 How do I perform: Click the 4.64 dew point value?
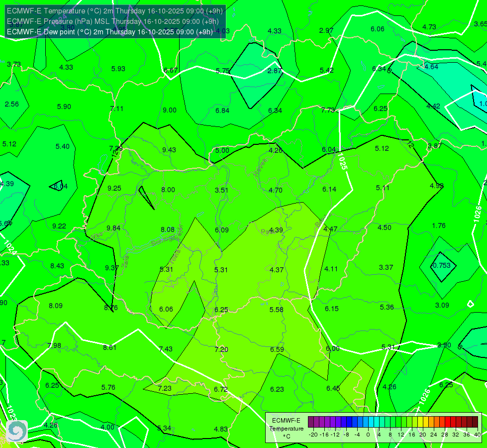[431, 67]
